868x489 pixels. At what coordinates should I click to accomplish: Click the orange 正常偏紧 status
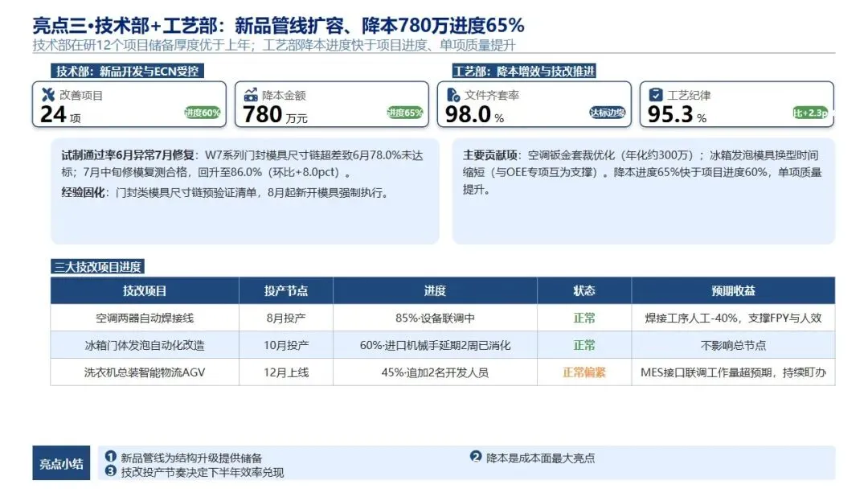click(x=584, y=372)
